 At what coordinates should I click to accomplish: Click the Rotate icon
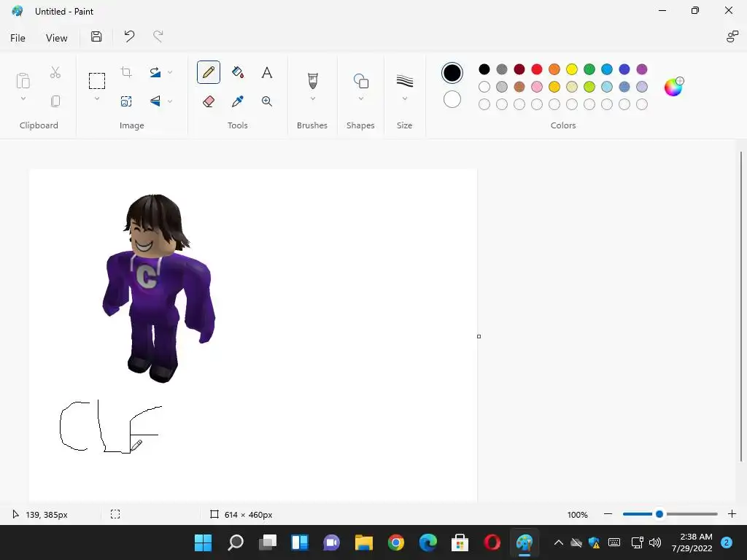point(155,72)
